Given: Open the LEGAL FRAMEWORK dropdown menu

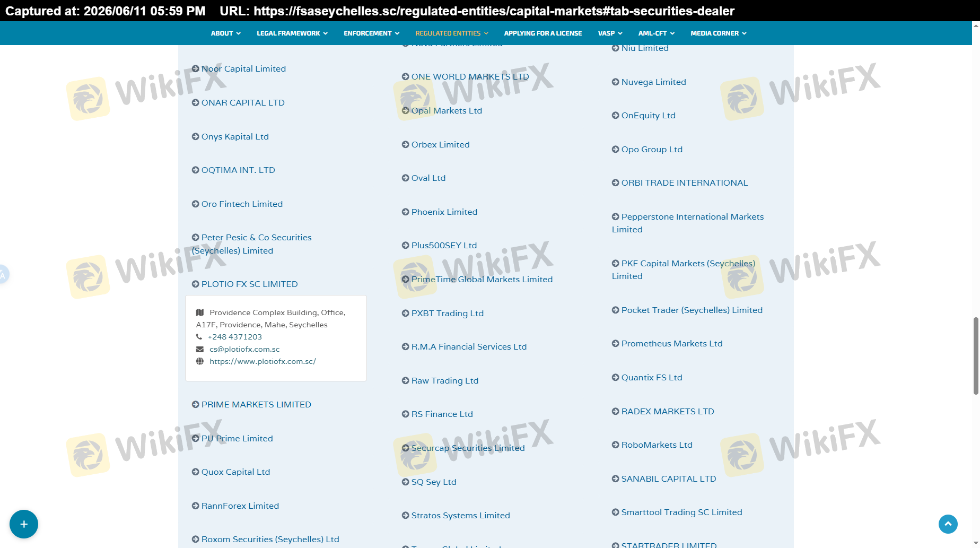Looking at the screenshot, I should click(292, 33).
